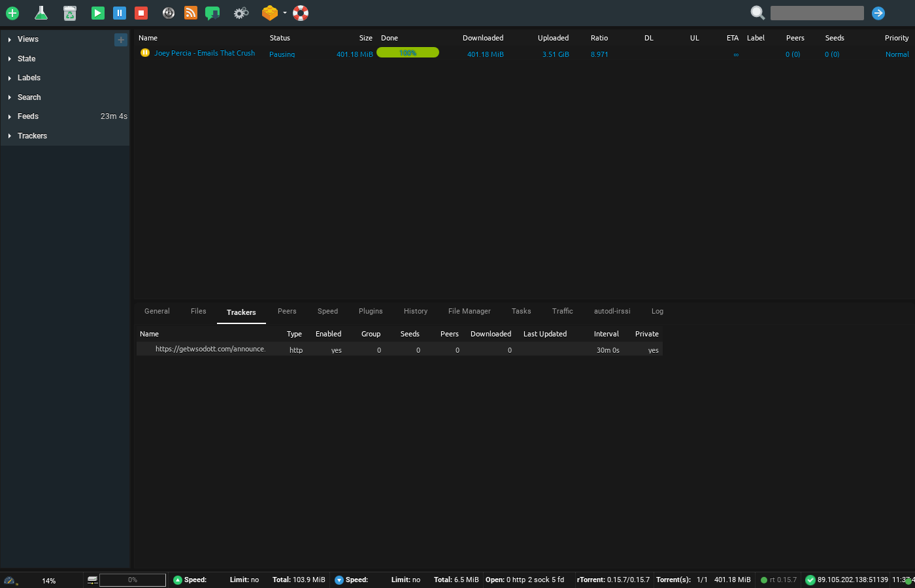
Task: Click the blue arrow search go button
Action: [x=878, y=13]
